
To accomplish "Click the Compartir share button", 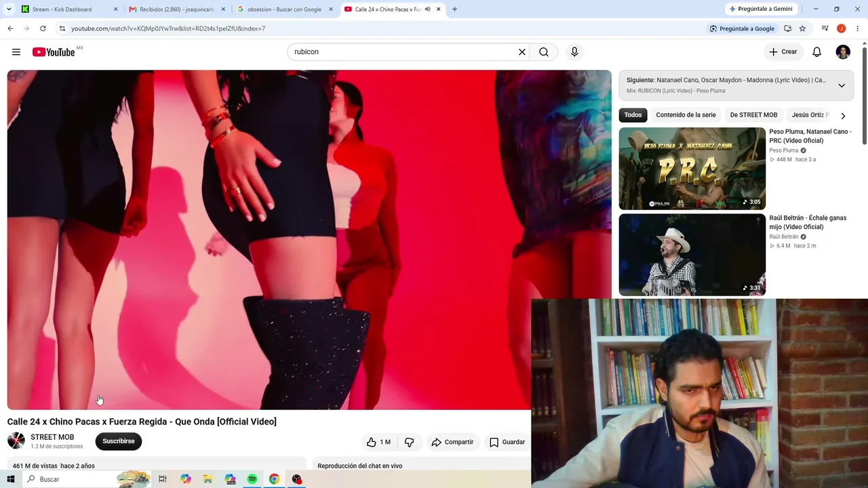I will 452,442.
